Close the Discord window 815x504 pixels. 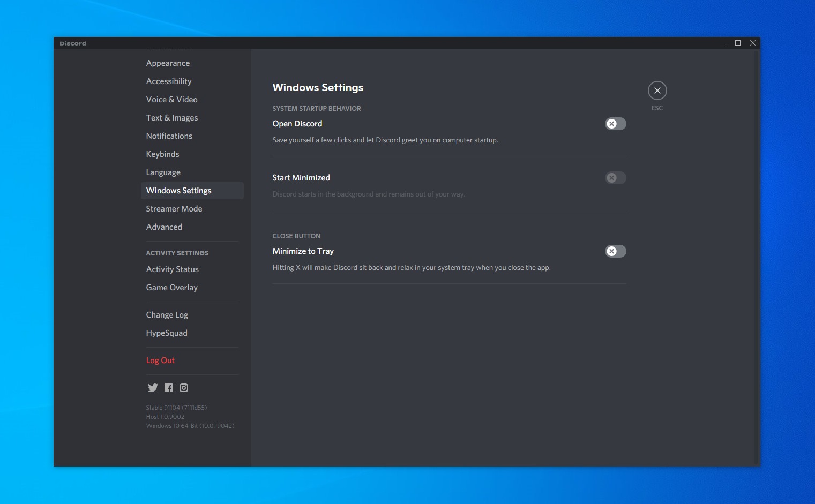pos(753,43)
